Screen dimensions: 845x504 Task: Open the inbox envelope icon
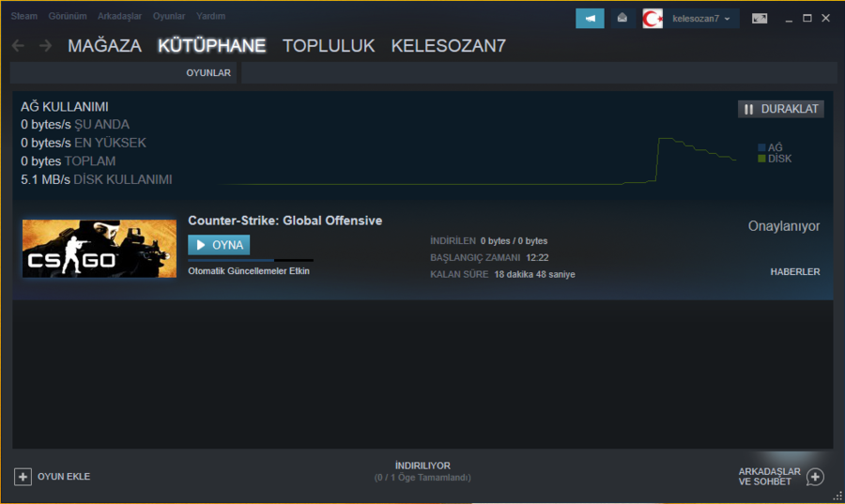[x=622, y=19]
